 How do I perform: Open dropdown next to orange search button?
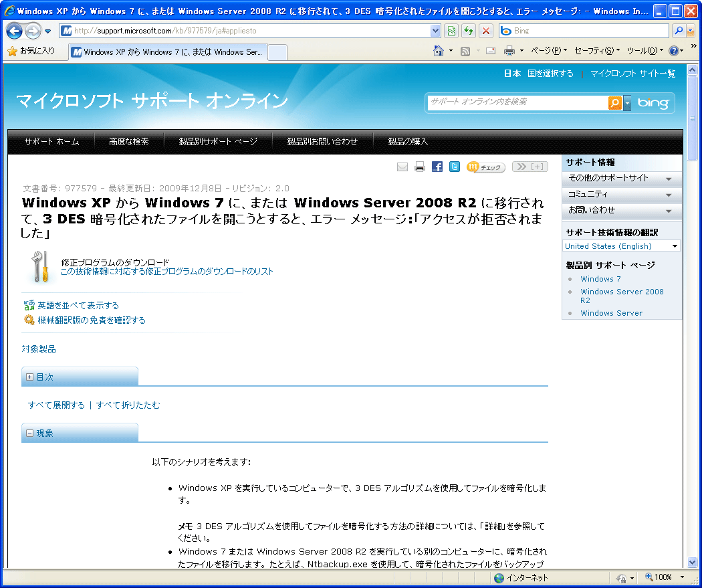(627, 103)
